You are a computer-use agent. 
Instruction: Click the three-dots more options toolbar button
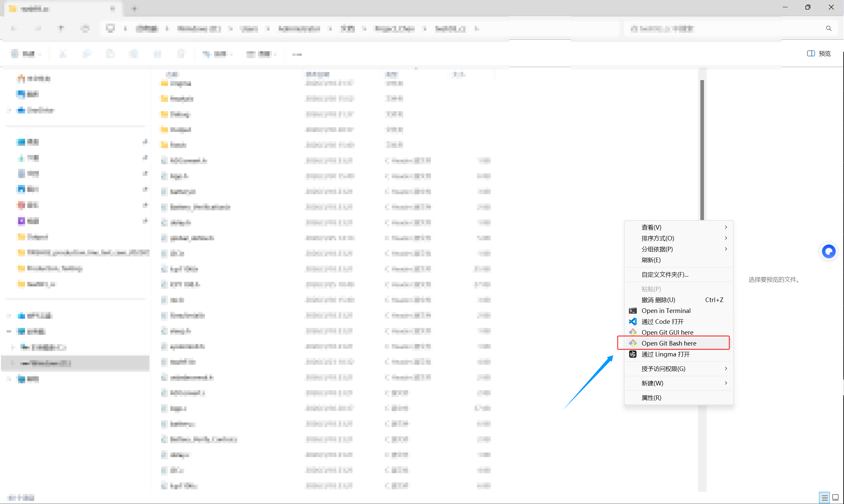click(297, 54)
